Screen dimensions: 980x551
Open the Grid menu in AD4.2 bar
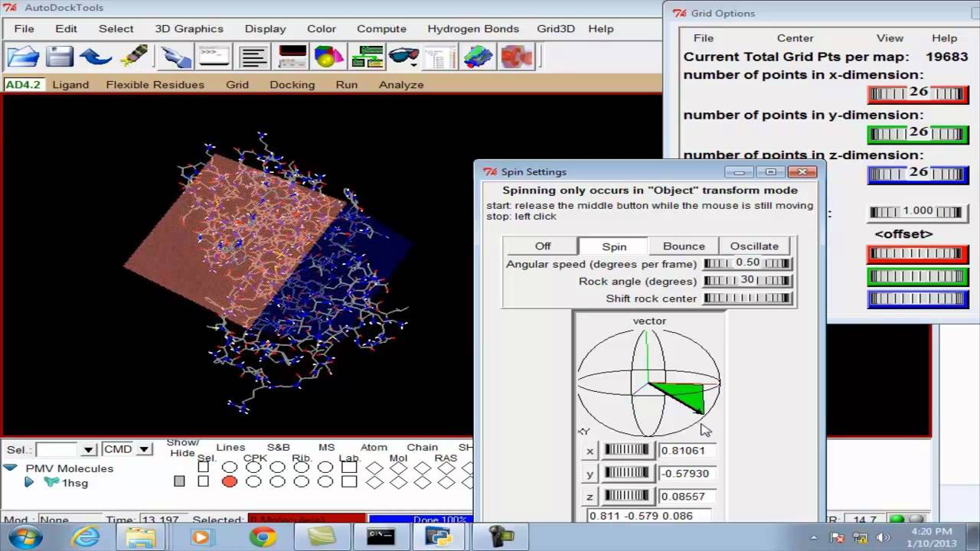tap(237, 84)
